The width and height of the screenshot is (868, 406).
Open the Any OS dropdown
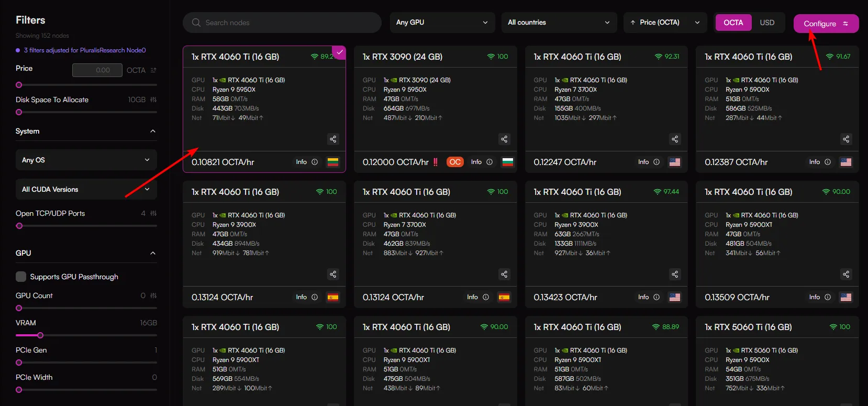point(86,160)
